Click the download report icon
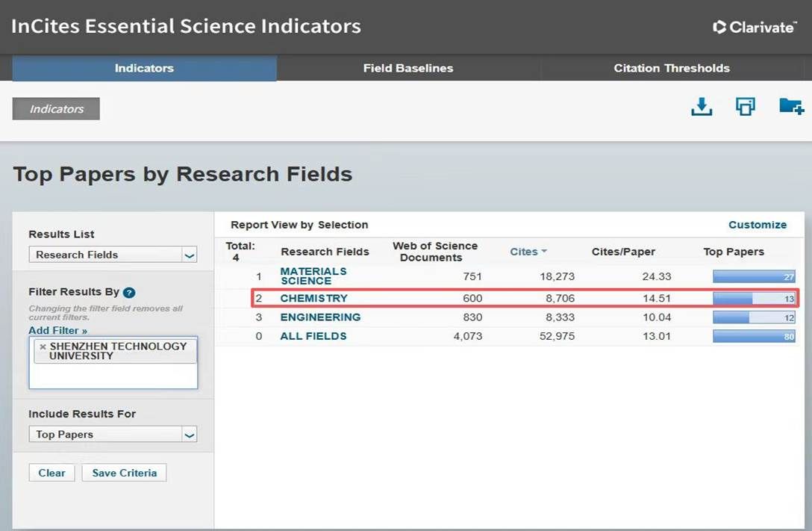 702,107
